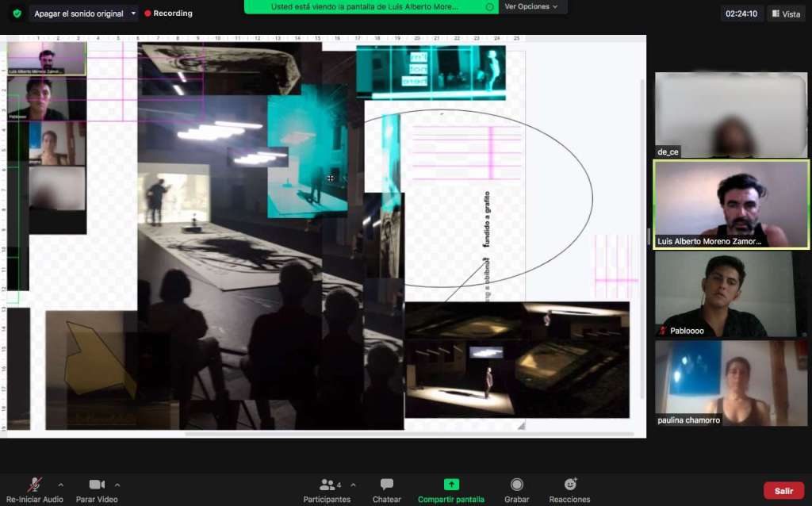Viewport: 812px width, 506px height.
Task: Select the paulina chamorro video thumbnail
Action: 730,384
